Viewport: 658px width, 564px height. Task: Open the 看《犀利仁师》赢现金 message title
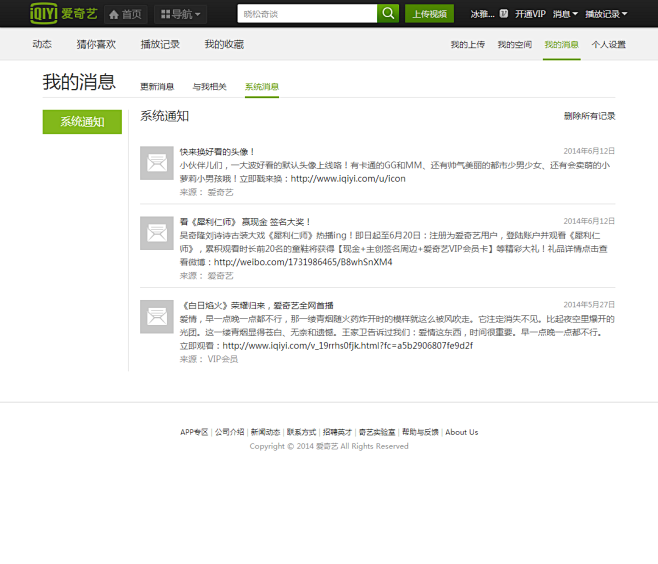click(245, 222)
